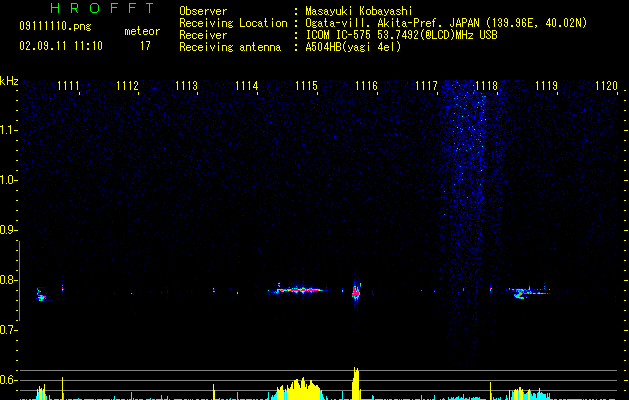Click the narrow yellow spike near 1111
Viewport: 629px width, 400px height.
[62, 388]
